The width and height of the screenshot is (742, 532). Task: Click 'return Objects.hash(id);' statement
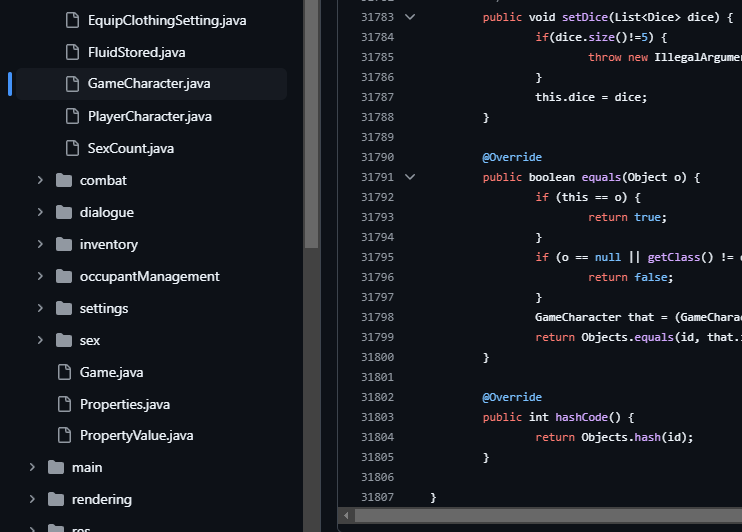pos(614,437)
